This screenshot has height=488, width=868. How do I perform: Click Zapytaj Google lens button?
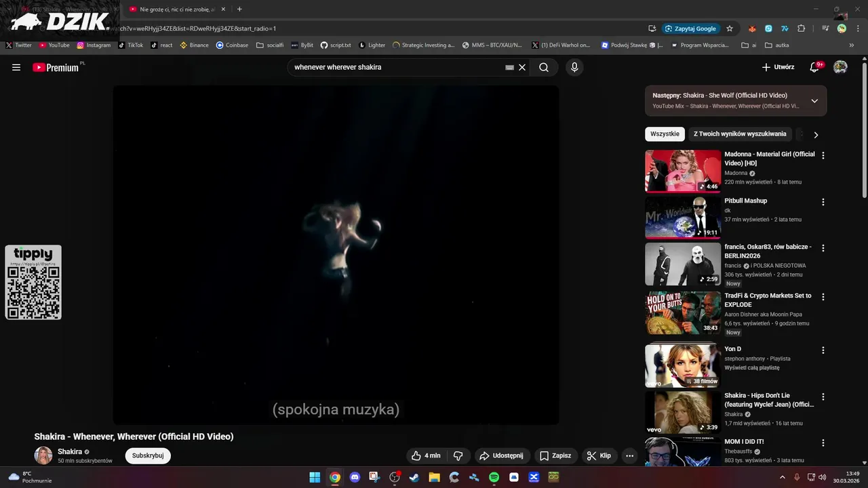(x=691, y=28)
